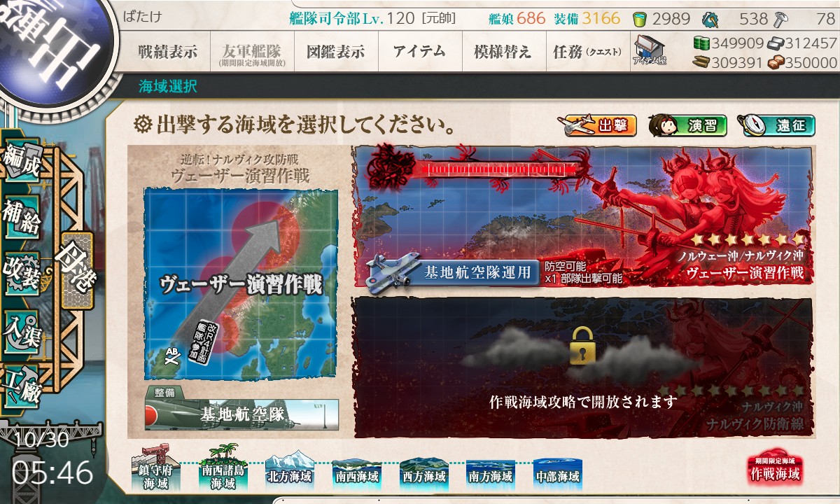The height and width of the screenshot is (504, 840).
Task: Switch to 遠征 expedition mode
Action: (776, 126)
